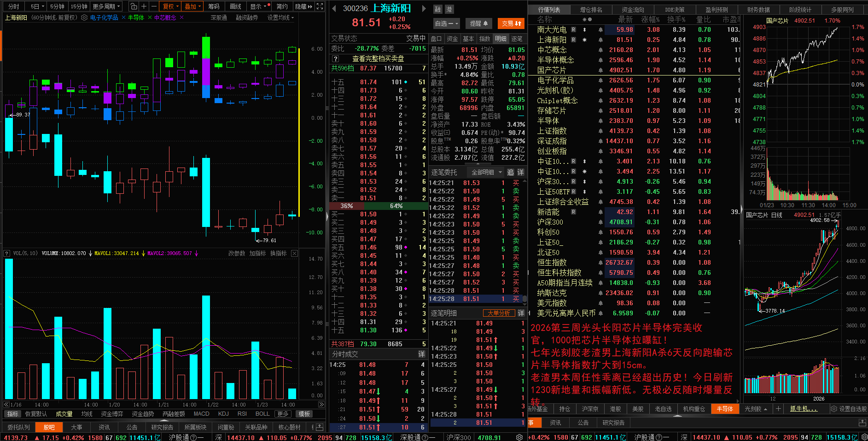Open chart settings gear beside 上海新阳
Viewport: 868px width, 441px height.
84,17
